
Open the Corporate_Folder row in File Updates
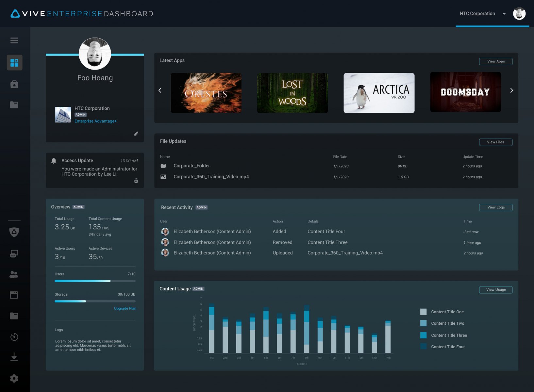(192, 166)
